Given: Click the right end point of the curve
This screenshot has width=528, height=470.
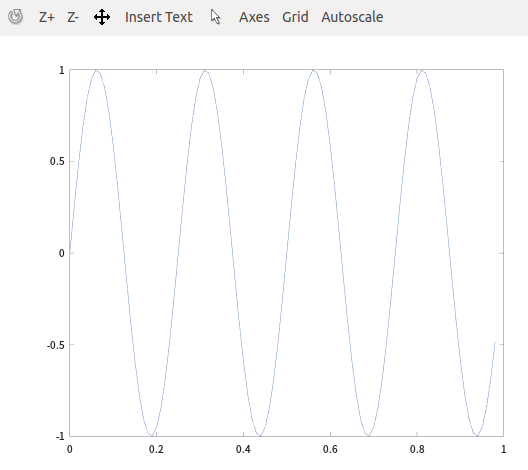Looking at the screenshot, I should pos(495,342).
